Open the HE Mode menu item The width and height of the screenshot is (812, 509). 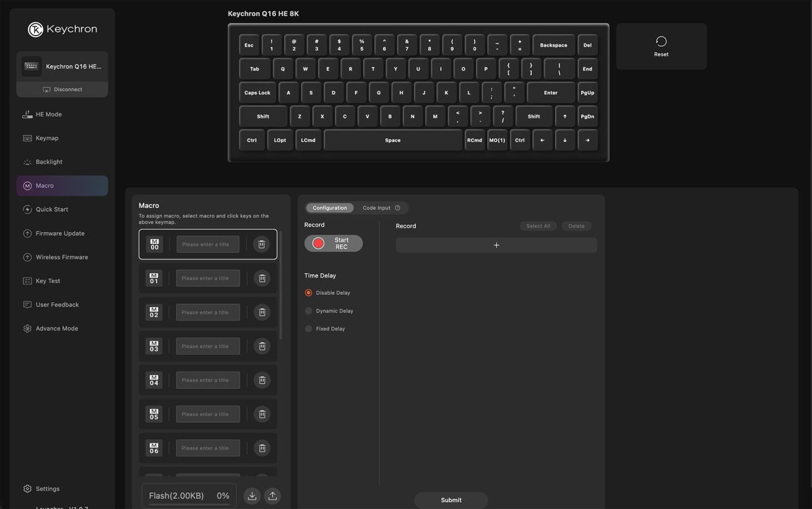pos(48,115)
